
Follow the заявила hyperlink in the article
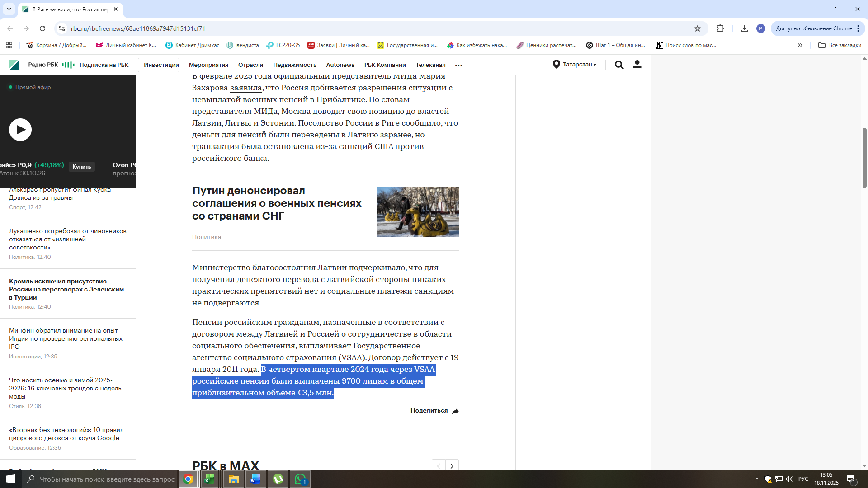coord(245,88)
